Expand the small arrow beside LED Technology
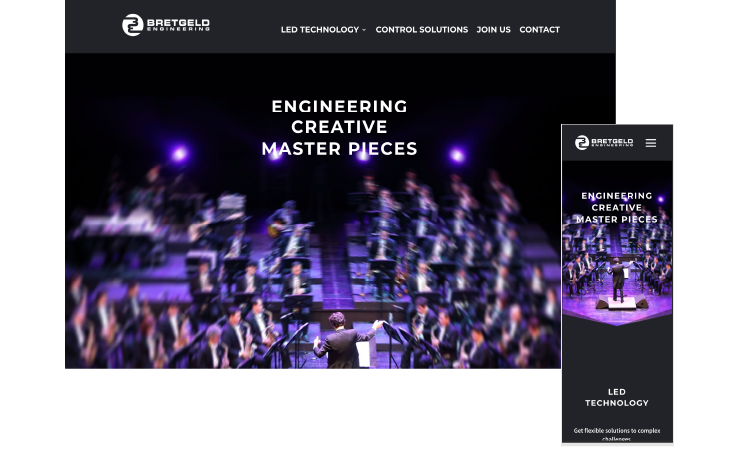The image size is (750, 451). pyautogui.click(x=364, y=30)
